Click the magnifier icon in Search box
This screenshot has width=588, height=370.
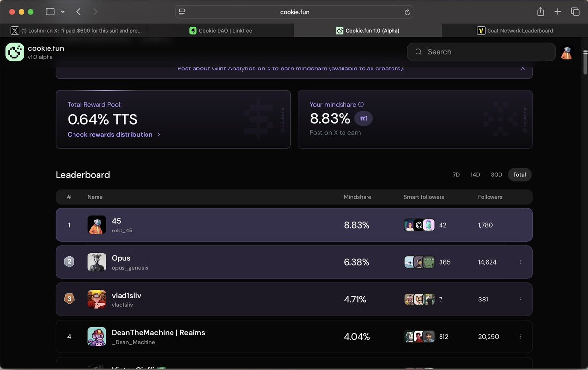point(418,52)
